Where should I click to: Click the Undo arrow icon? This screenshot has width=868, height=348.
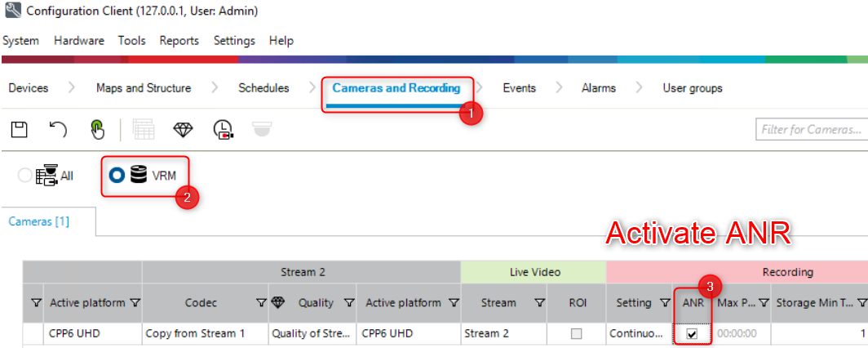tap(58, 130)
